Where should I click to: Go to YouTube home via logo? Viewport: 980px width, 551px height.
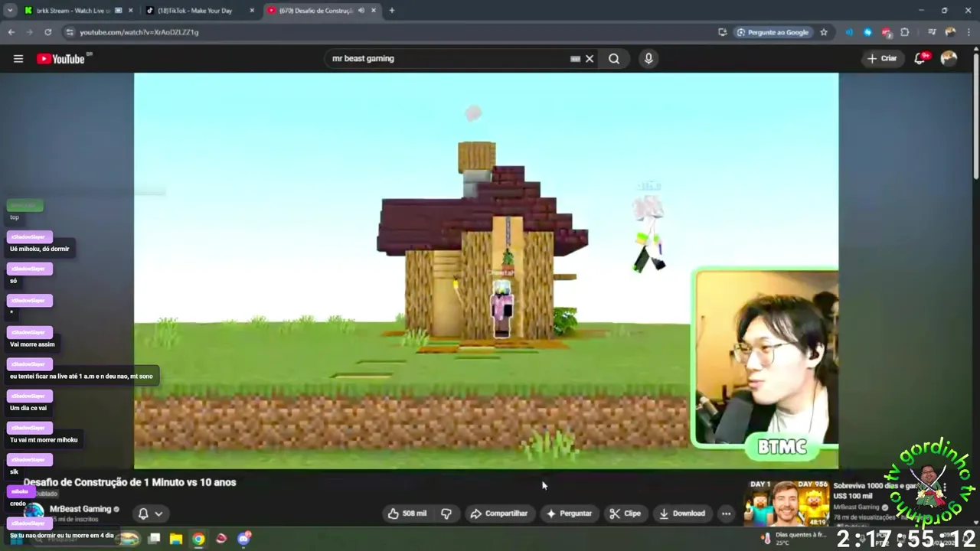(x=60, y=59)
